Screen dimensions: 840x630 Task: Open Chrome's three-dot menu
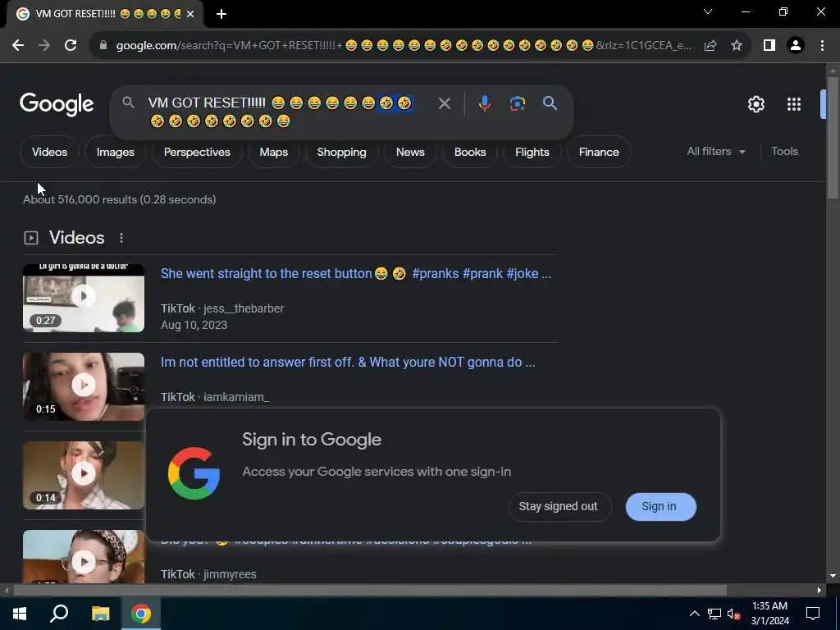[822, 46]
